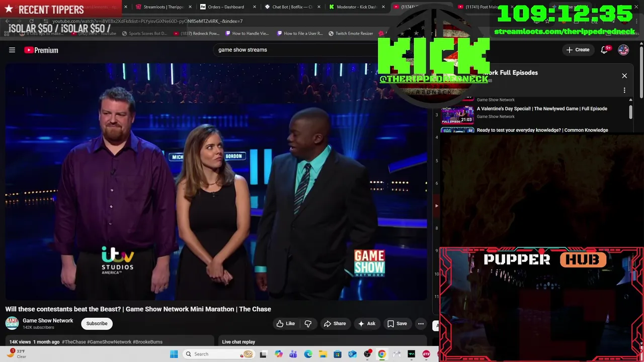
Task: Open Microsoft Edge from taskbar
Action: point(308,354)
